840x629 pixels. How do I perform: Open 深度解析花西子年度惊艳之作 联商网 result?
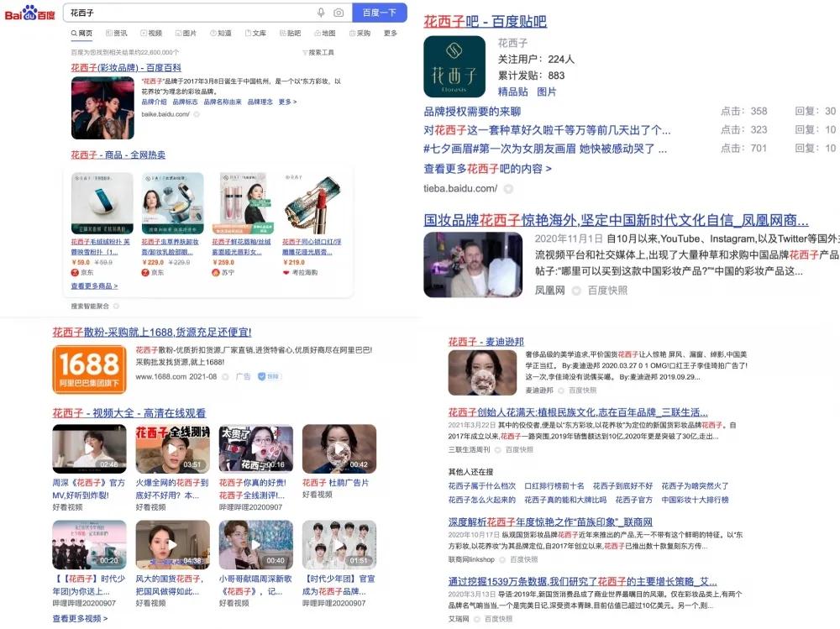(550, 522)
